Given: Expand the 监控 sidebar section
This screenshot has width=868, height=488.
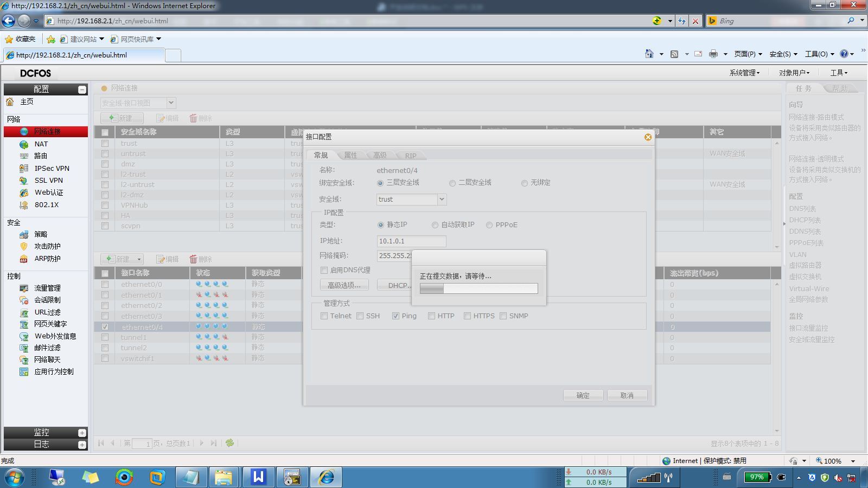Looking at the screenshot, I should coord(82,433).
